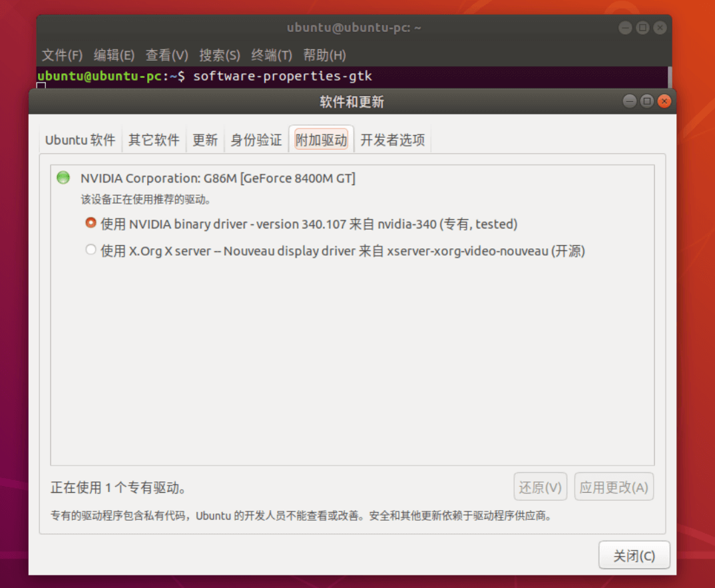Viewport: 715px width, 588px height.
Task: Click the proprietary driver notice mentioning Ubuntu
Action: tap(302, 516)
